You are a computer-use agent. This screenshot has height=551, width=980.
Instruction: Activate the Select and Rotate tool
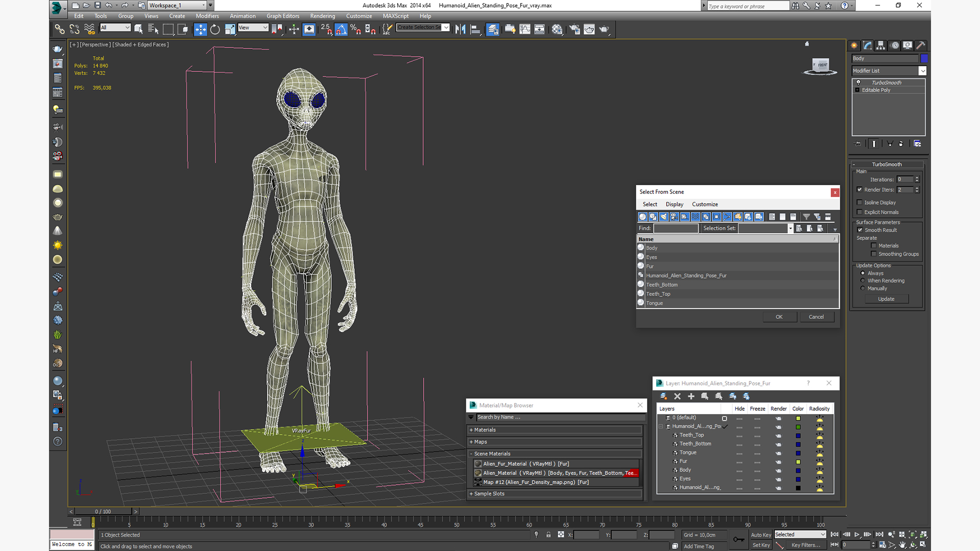point(215,29)
